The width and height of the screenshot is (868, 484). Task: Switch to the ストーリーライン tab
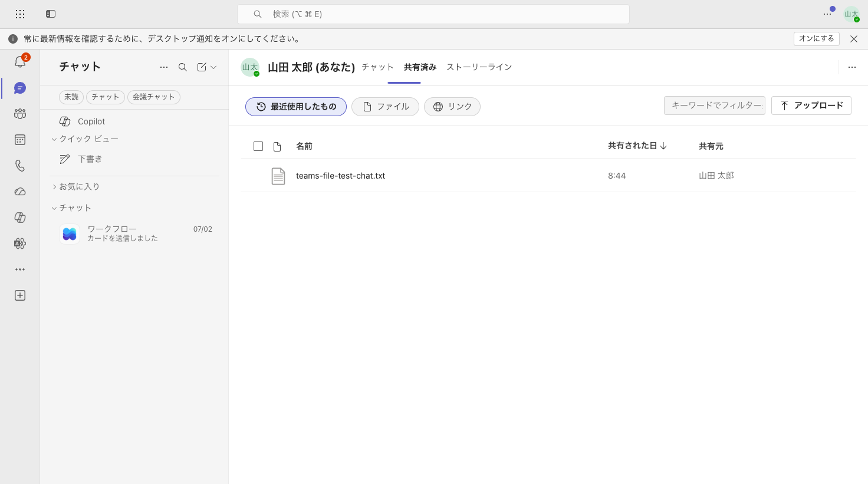pyautogui.click(x=479, y=67)
